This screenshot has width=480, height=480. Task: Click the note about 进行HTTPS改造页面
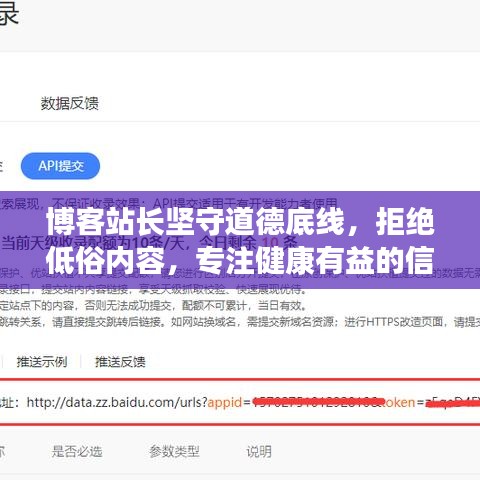point(394,322)
